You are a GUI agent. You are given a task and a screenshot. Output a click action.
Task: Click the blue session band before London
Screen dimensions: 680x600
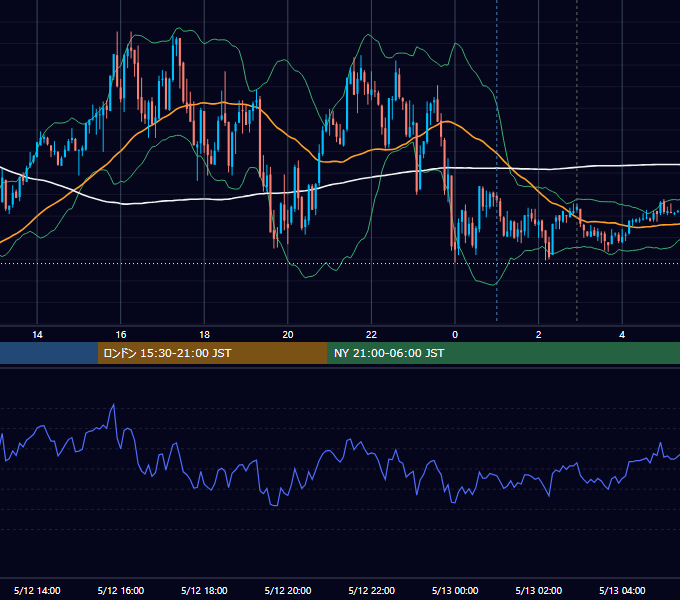pos(49,353)
